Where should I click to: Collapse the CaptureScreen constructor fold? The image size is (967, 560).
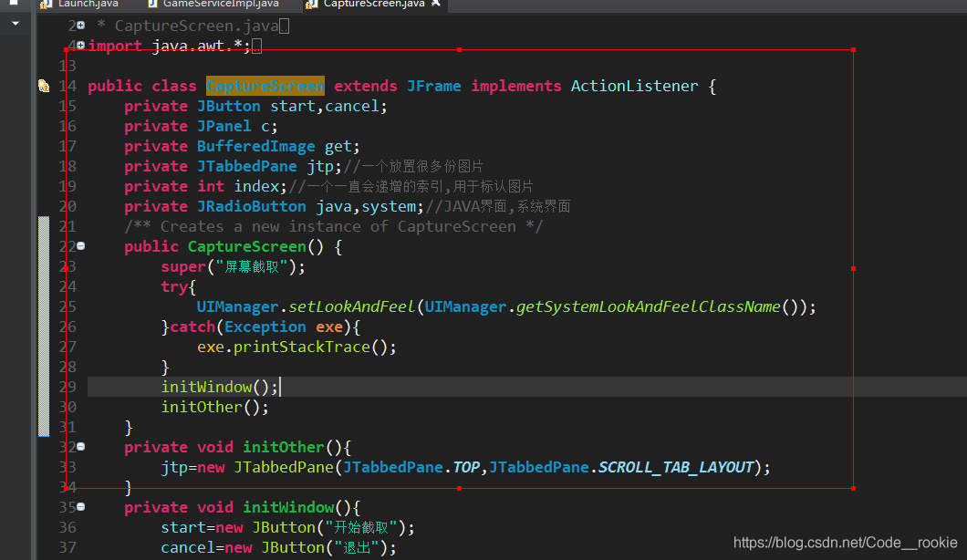click(80, 246)
